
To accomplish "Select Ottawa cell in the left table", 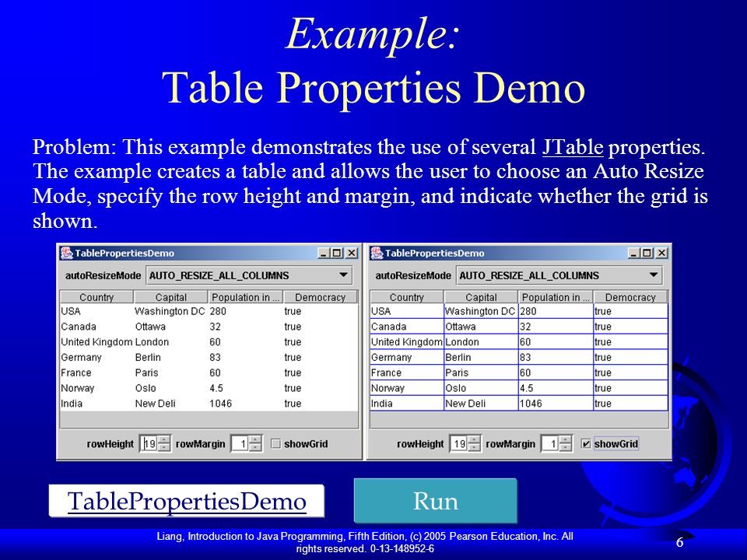I will pyautogui.click(x=171, y=327).
